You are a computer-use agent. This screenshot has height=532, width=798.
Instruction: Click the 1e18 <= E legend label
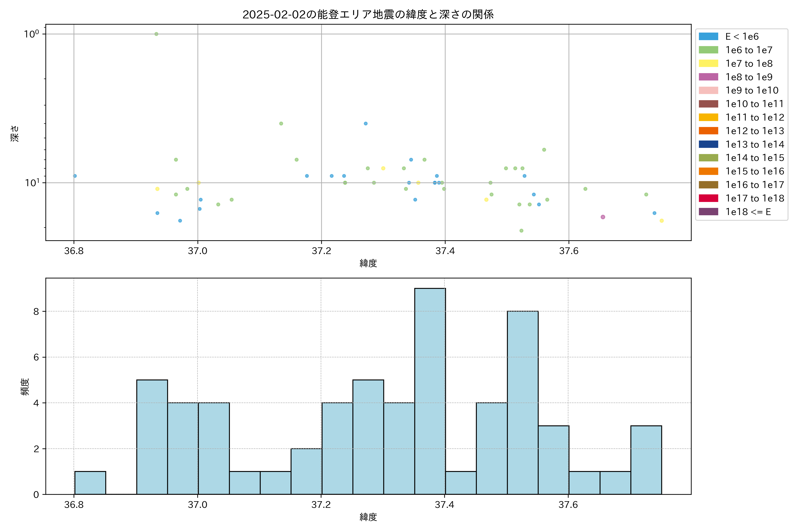(748, 212)
